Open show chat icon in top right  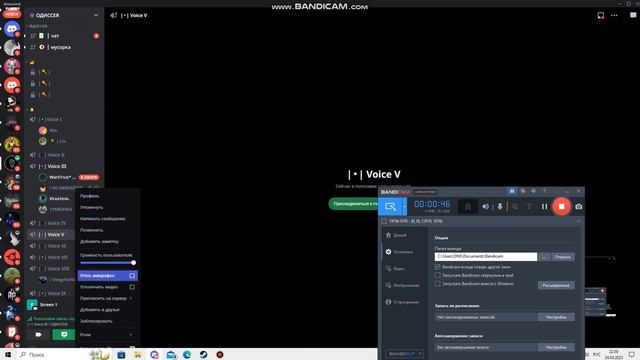click(633, 16)
